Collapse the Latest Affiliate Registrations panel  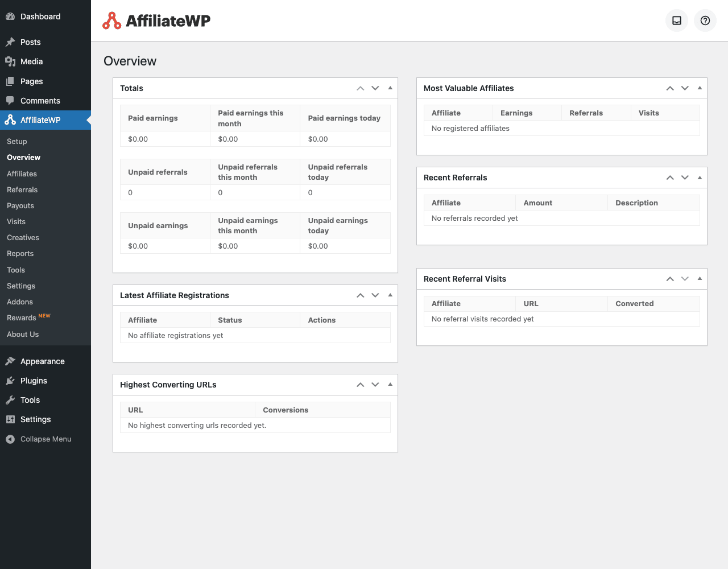coord(390,295)
